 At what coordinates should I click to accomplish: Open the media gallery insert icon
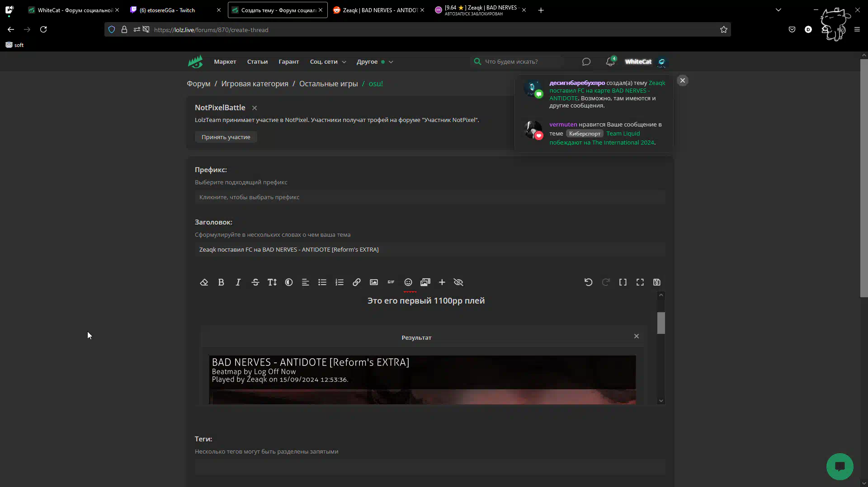[x=425, y=282]
